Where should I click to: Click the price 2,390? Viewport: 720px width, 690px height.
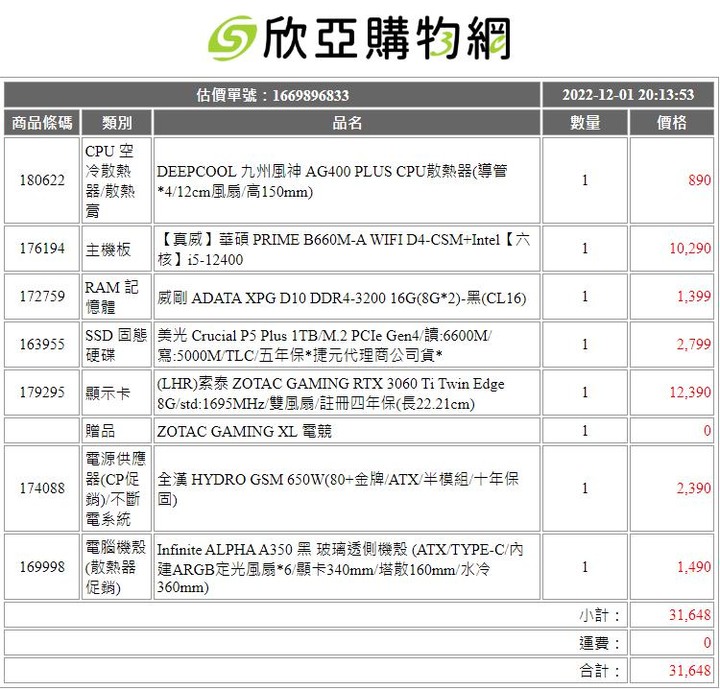pyautogui.click(x=693, y=488)
